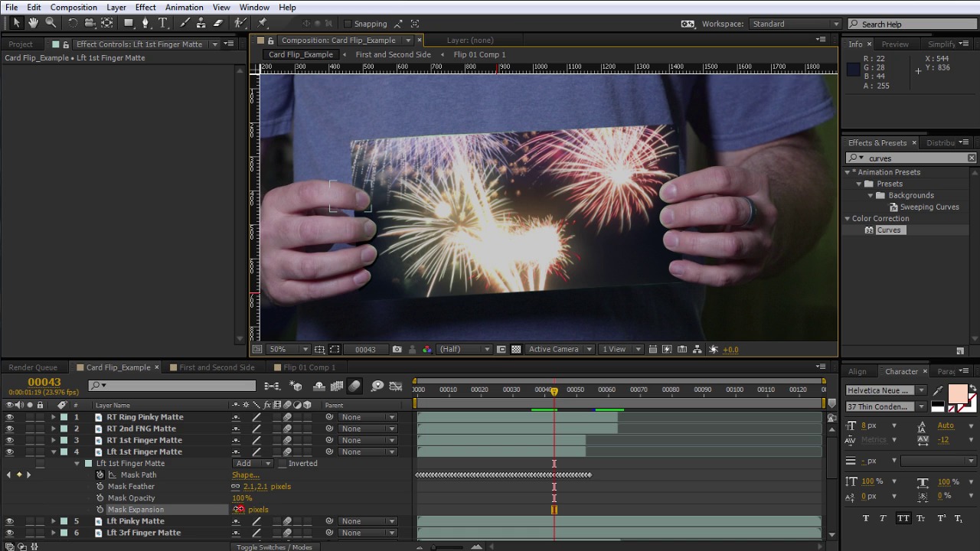Click Show Channel color management icon
Image resolution: width=980 pixels, height=551 pixels.
click(x=427, y=350)
